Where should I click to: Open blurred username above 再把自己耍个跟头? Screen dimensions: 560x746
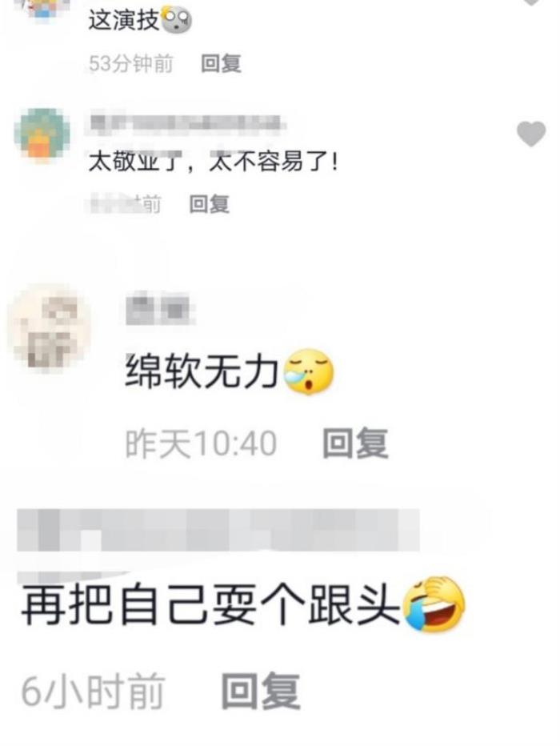pos(218,530)
